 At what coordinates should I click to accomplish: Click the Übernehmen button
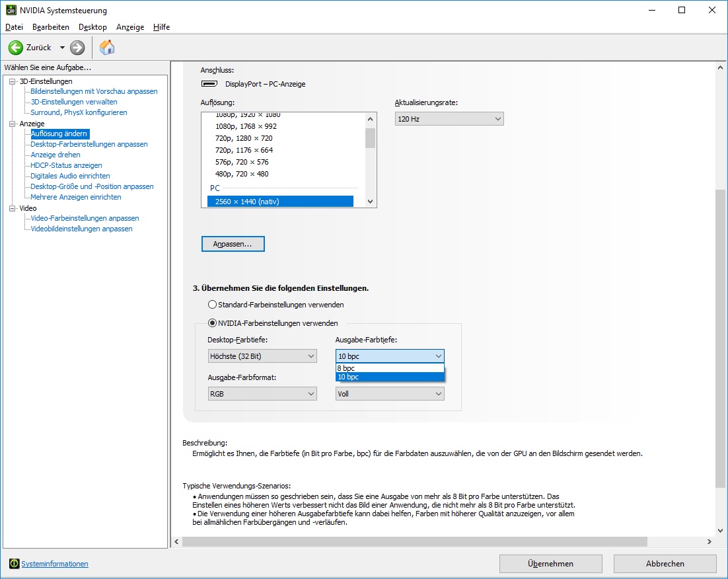551,564
